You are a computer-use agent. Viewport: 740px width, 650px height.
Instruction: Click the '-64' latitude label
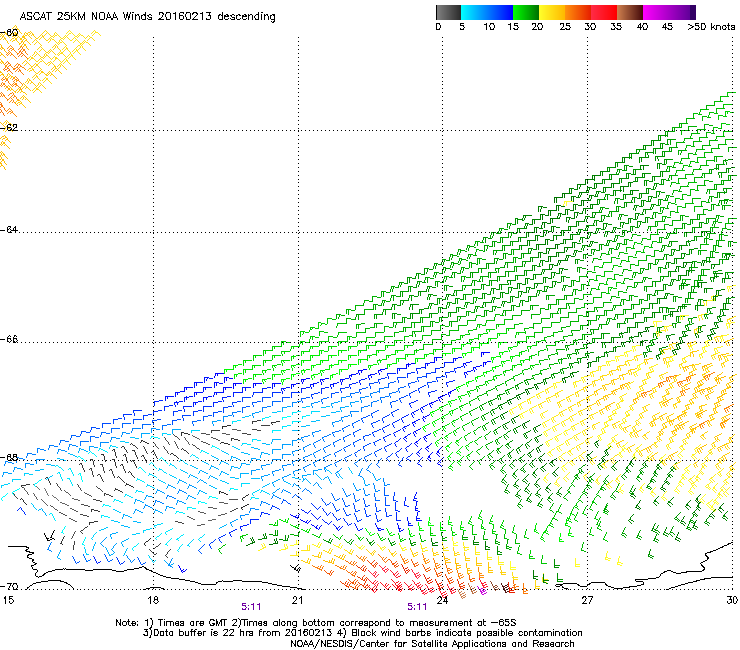click(9, 229)
